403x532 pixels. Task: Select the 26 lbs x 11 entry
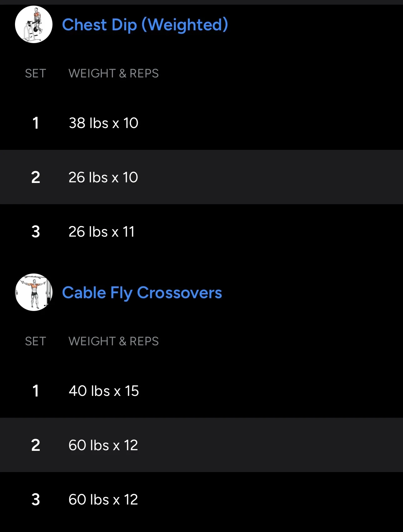click(x=102, y=232)
